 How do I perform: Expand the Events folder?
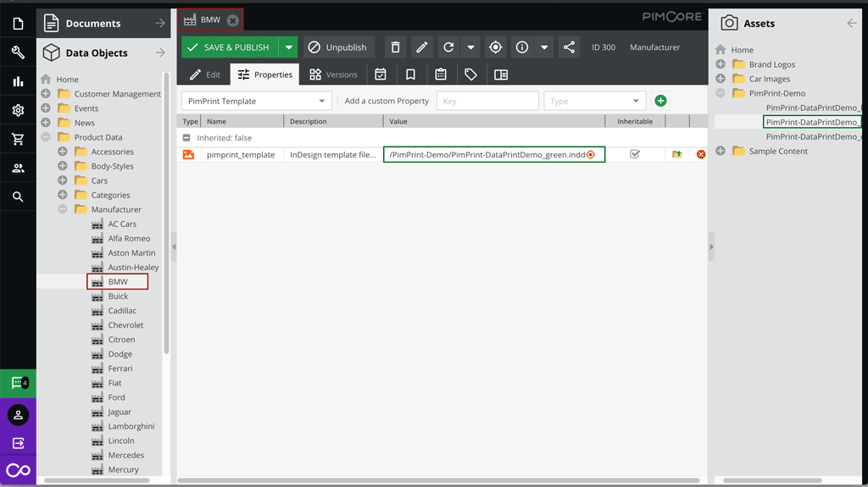pyautogui.click(x=46, y=108)
